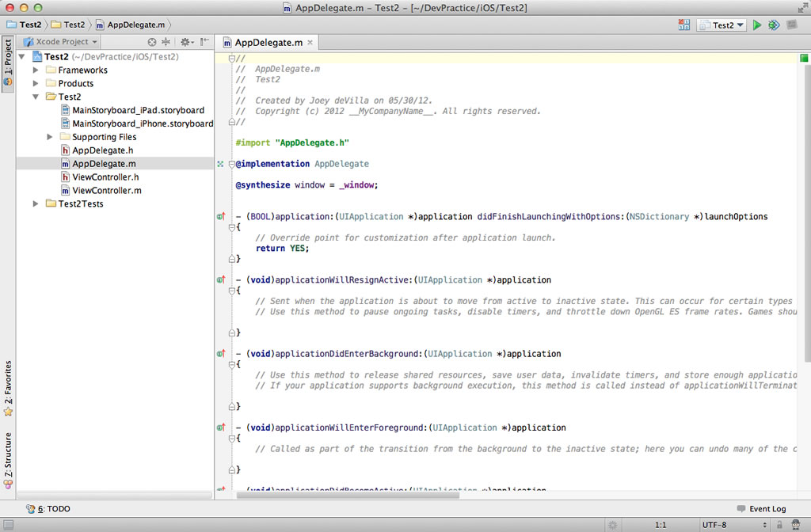811x532 pixels.
Task: Click the gutter marker beside the @implementation line
Action: pos(220,164)
